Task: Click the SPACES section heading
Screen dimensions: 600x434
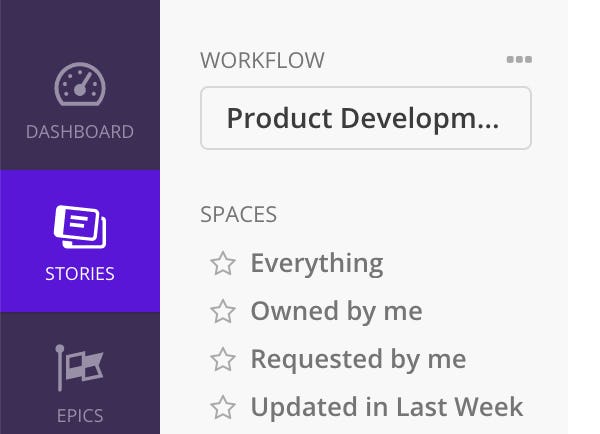Action: point(238,214)
